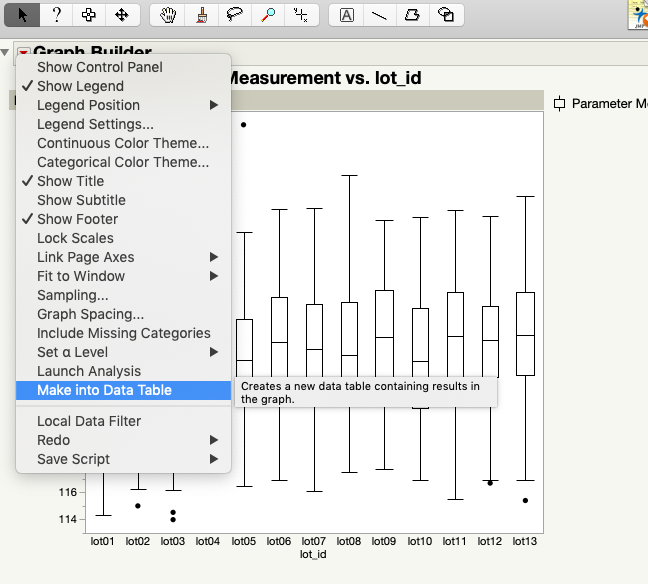Toggle the Show Legend option
Viewport: 648px width, 584px height.
click(123, 86)
